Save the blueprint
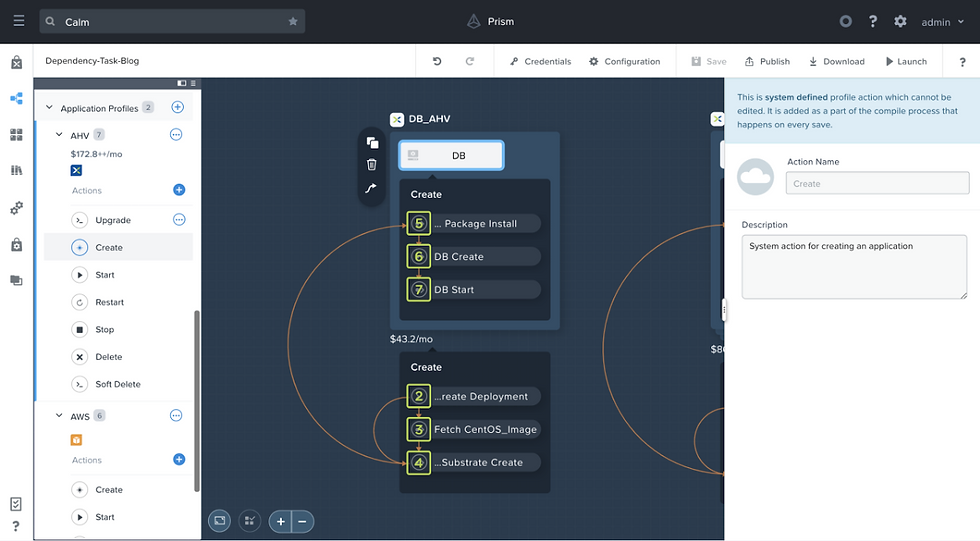 click(709, 61)
